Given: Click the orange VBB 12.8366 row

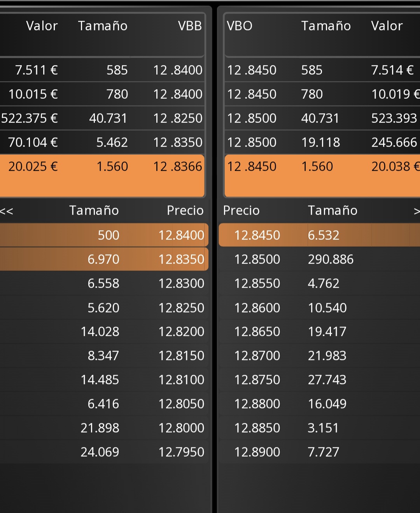Looking at the screenshot, I should tap(102, 176).
